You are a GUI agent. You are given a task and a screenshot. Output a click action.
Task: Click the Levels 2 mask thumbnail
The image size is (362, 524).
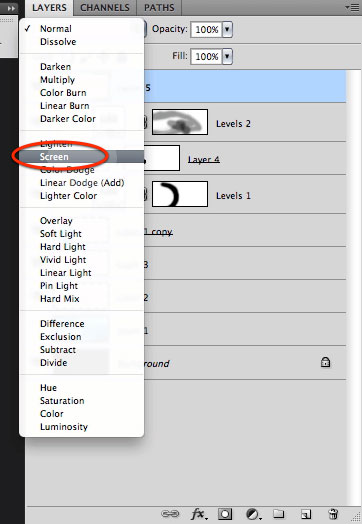point(180,122)
